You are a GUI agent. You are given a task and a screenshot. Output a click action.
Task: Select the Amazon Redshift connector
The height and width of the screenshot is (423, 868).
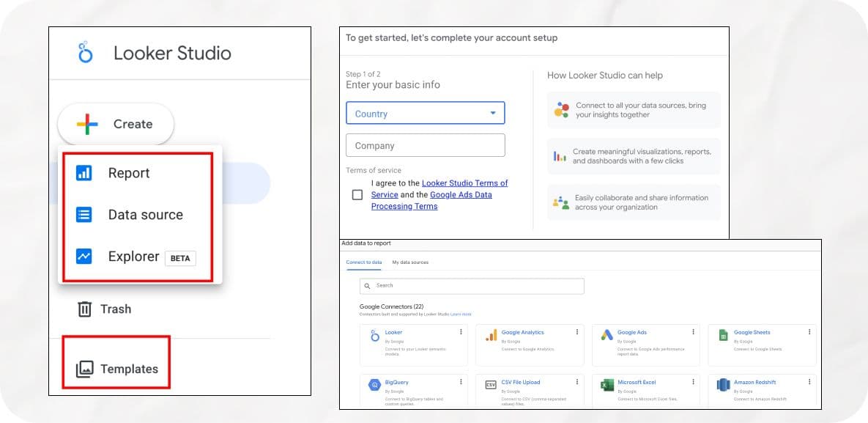point(763,391)
